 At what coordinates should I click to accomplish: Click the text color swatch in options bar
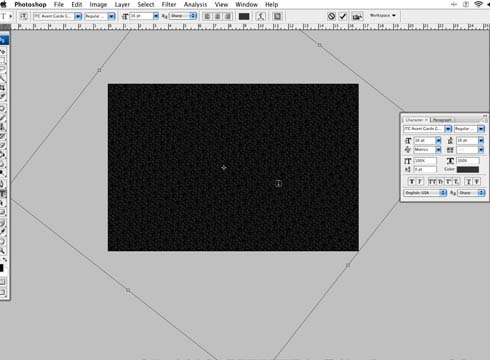click(244, 16)
